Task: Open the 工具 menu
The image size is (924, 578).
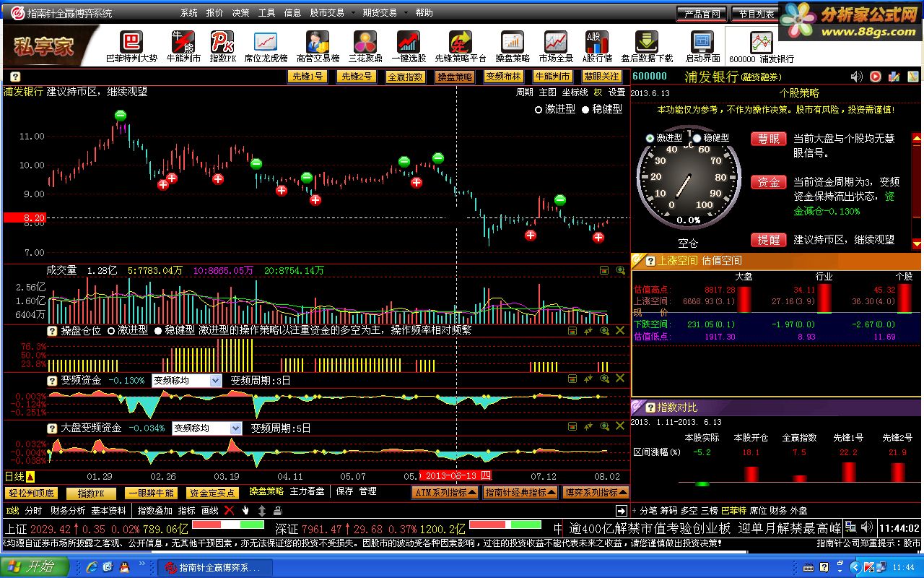Action: 267,13
